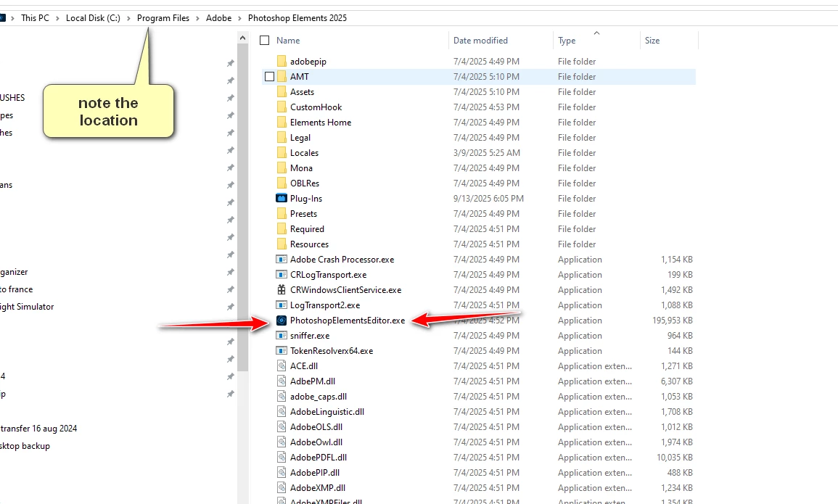Expand the breadcrumb chevron after Adobe
838x504 pixels.
(x=240, y=18)
